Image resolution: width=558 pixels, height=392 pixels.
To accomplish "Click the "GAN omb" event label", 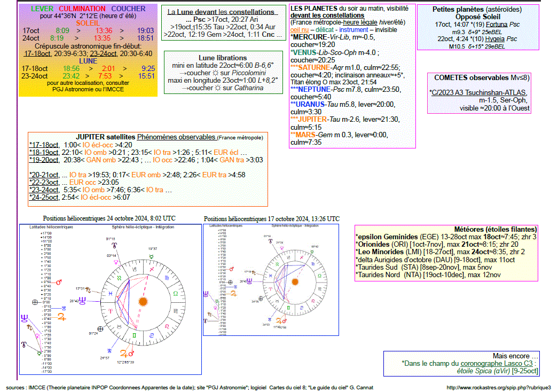I will (x=101, y=160).
